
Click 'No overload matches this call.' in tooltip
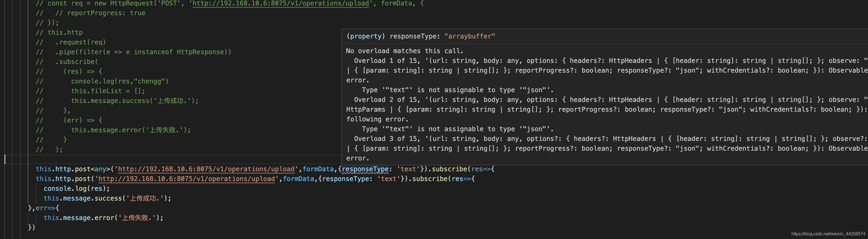pos(405,51)
